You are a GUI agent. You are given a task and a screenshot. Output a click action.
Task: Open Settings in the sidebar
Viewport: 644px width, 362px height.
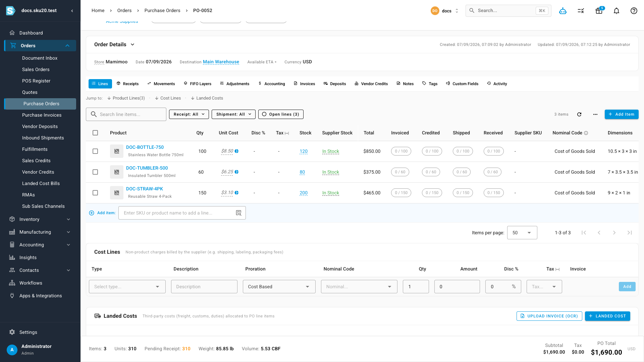click(40, 332)
